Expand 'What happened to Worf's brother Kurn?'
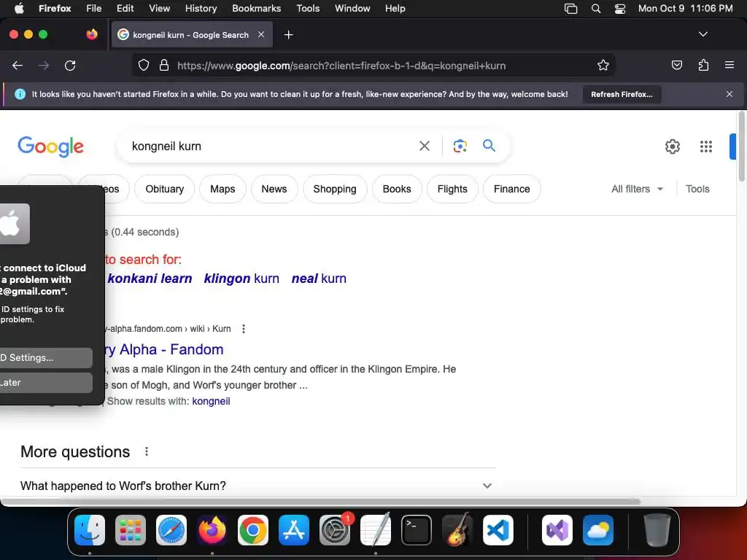Screen dimensions: 747x560 tap(258, 486)
